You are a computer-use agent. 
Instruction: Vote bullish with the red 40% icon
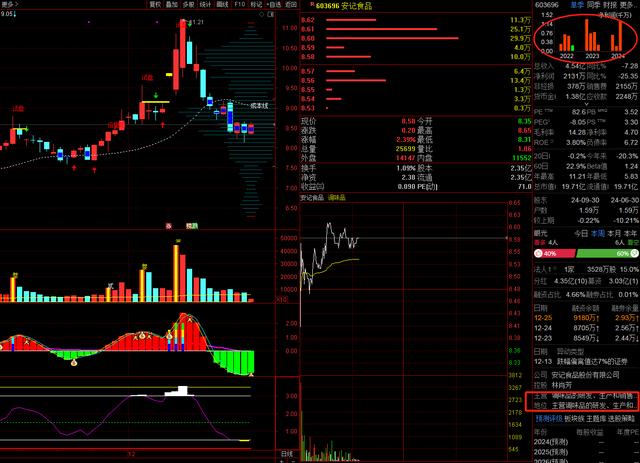538,254
